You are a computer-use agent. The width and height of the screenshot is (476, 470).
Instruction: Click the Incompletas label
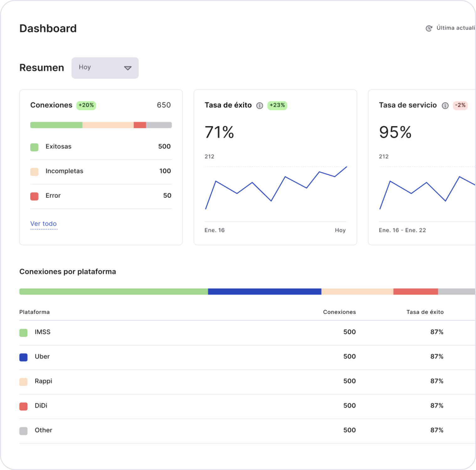(65, 171)
